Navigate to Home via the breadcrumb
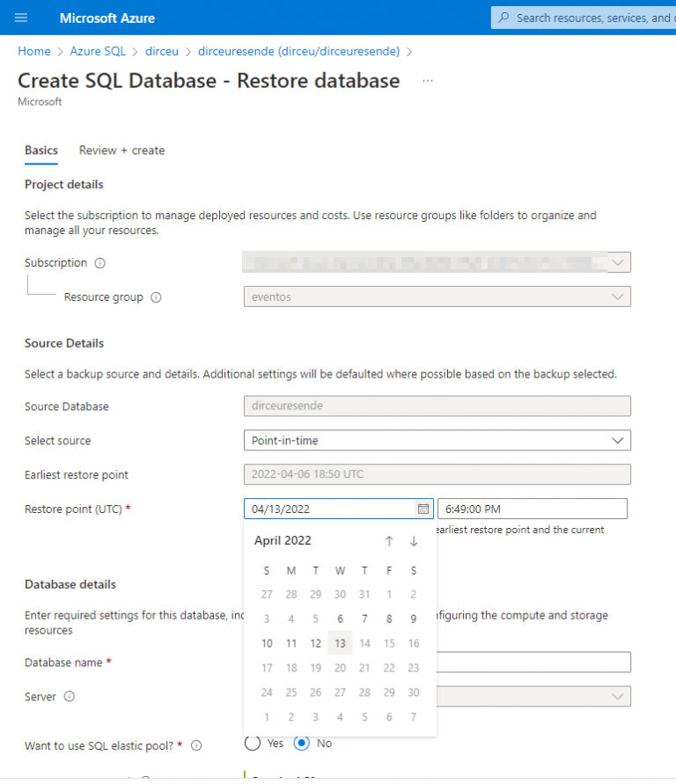 coord(33,51)
